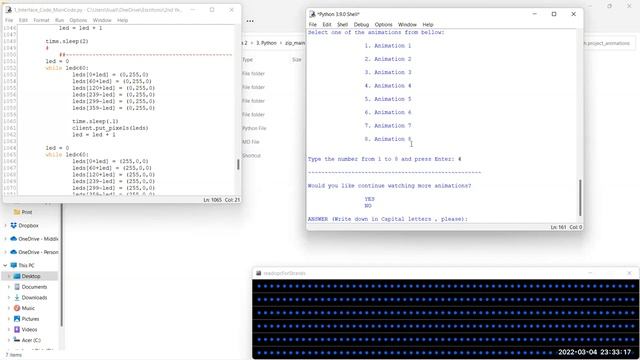Click the 'time.sleep(2)' line in editor
The width and height of the screenshot is (640, 360).
(x=67, y=41)
